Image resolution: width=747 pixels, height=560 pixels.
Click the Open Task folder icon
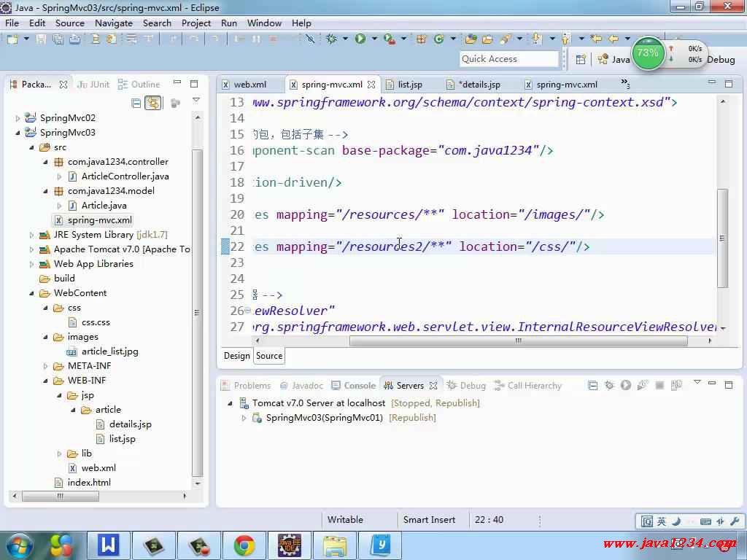pyautogui.click(x=487, y=39)
